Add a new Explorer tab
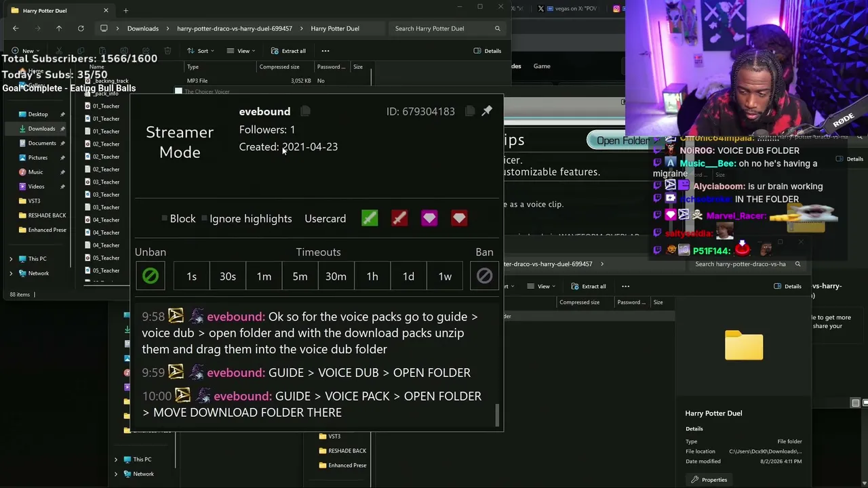Screen dimensions: 868x488 [x=125, y=10]
